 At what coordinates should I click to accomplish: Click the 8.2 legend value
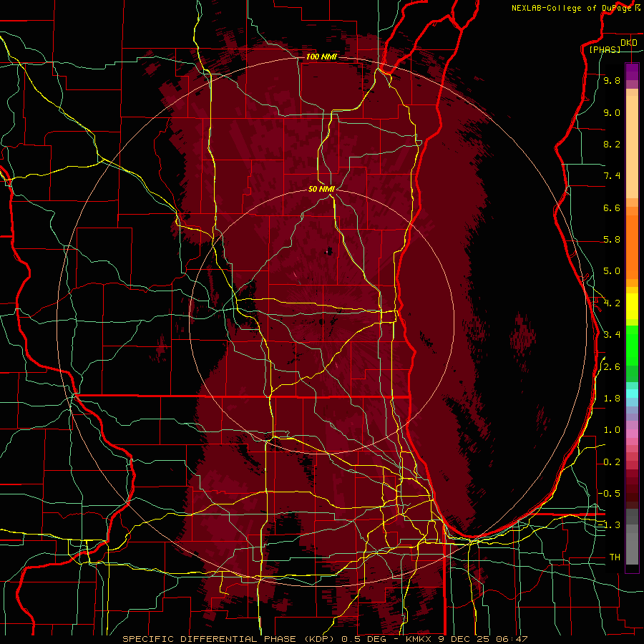click(x=612, y=144)
